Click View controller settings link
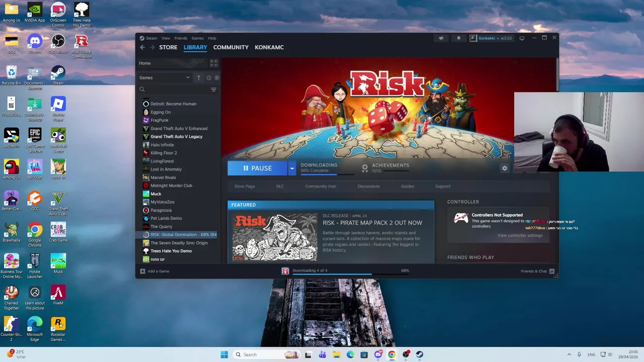The image size is (644, 362). 520,235
